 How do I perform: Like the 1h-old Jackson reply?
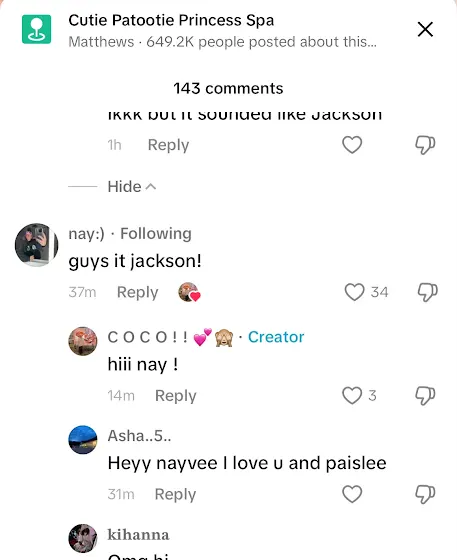tap(352, 145)
